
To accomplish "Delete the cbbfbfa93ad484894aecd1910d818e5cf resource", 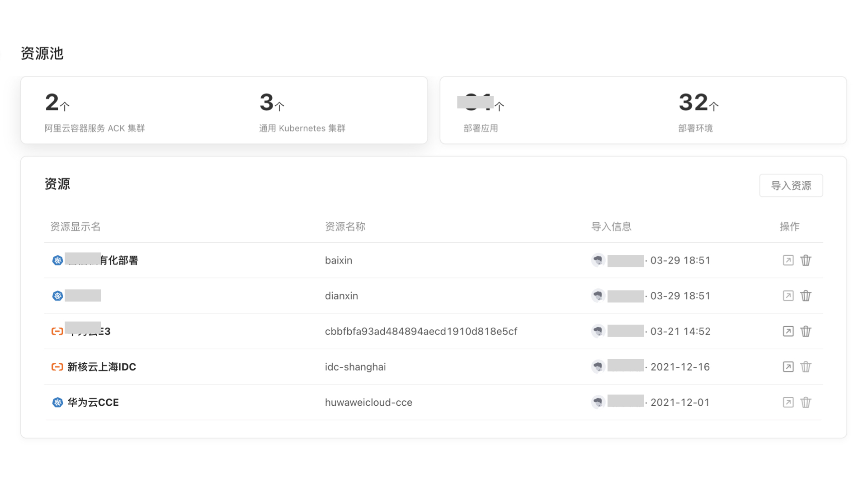I will 806,331.
